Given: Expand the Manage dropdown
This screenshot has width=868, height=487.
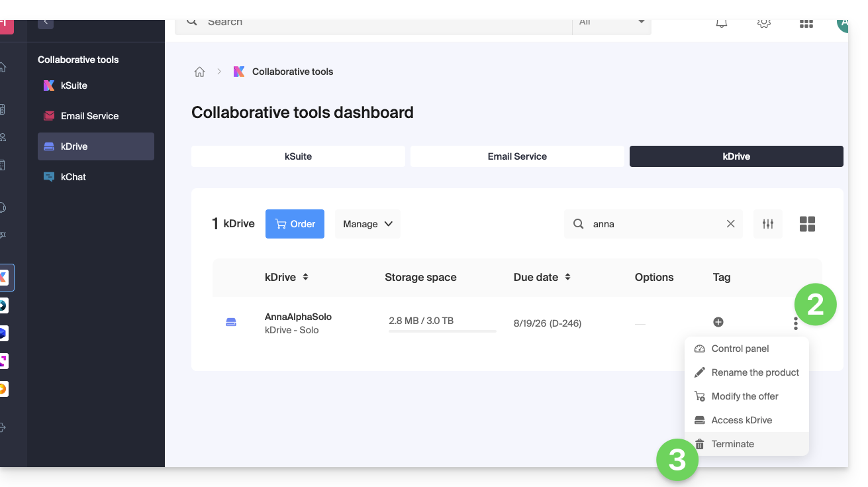Looking at the screenshot, I should click(x=367, y=224).
